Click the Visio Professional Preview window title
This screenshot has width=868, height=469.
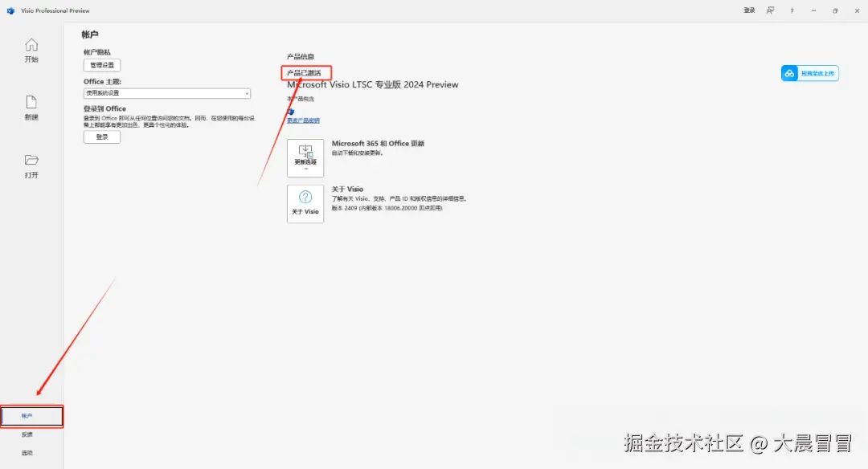pyautogui.click(x=55, y=10)
